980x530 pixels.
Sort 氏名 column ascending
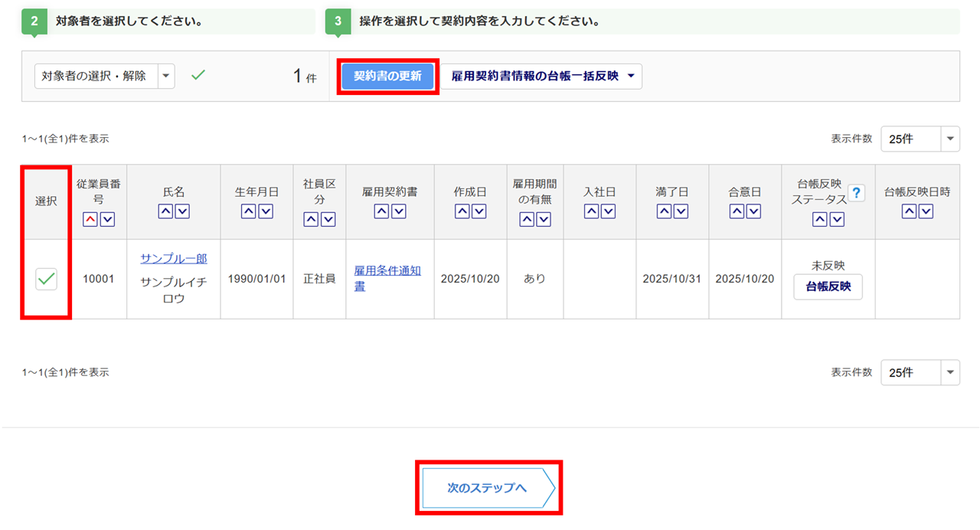165,212
